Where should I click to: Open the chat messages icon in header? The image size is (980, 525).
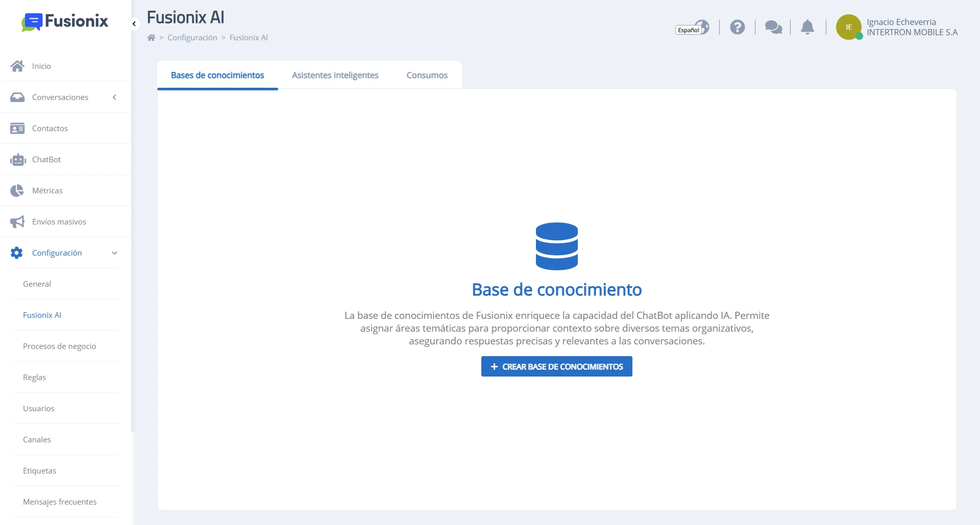[x=773, y=27]
